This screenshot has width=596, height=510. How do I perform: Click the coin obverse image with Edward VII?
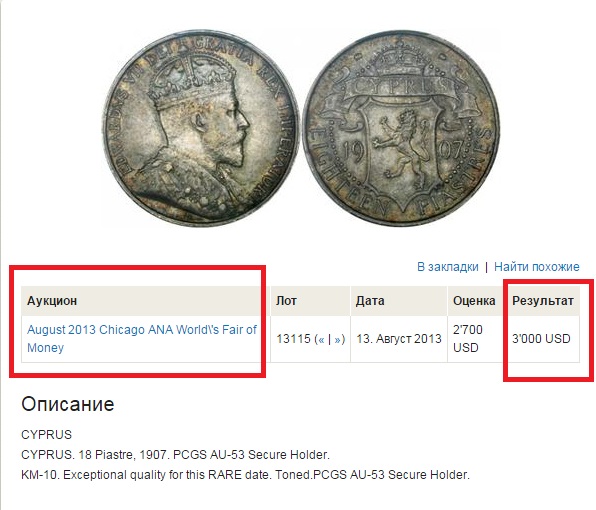click(200, 128)
